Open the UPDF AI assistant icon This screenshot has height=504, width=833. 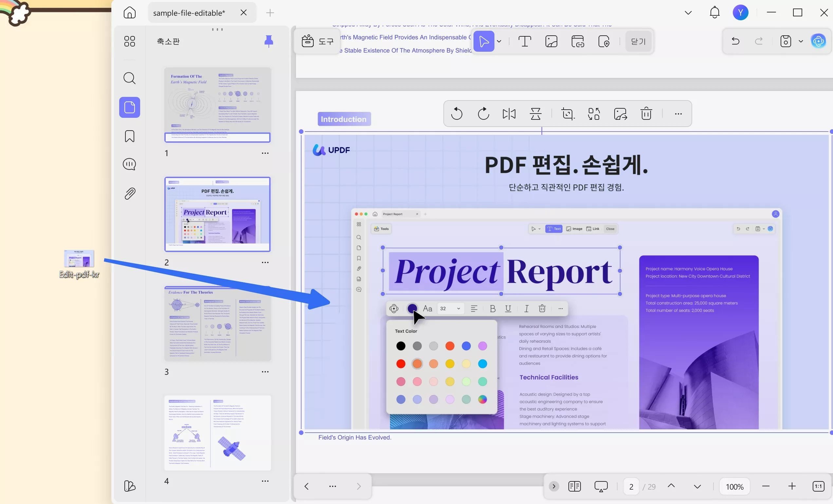click(819, 41)
